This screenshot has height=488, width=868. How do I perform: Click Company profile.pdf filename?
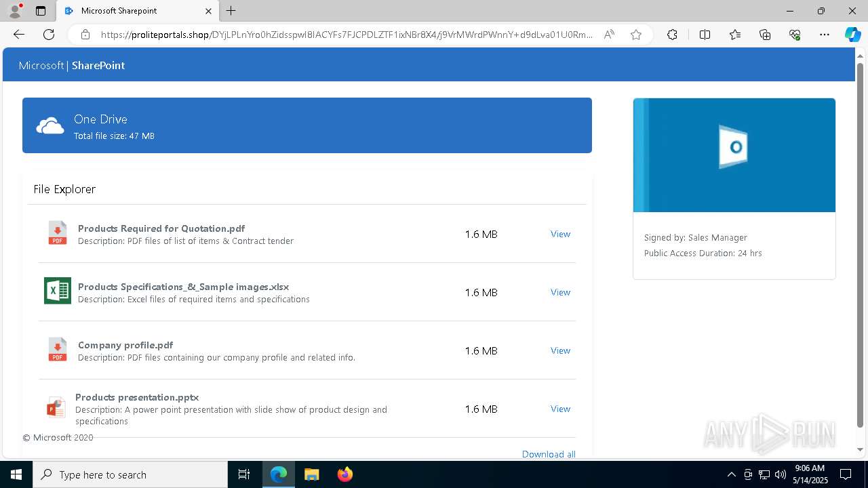[125, 345]
